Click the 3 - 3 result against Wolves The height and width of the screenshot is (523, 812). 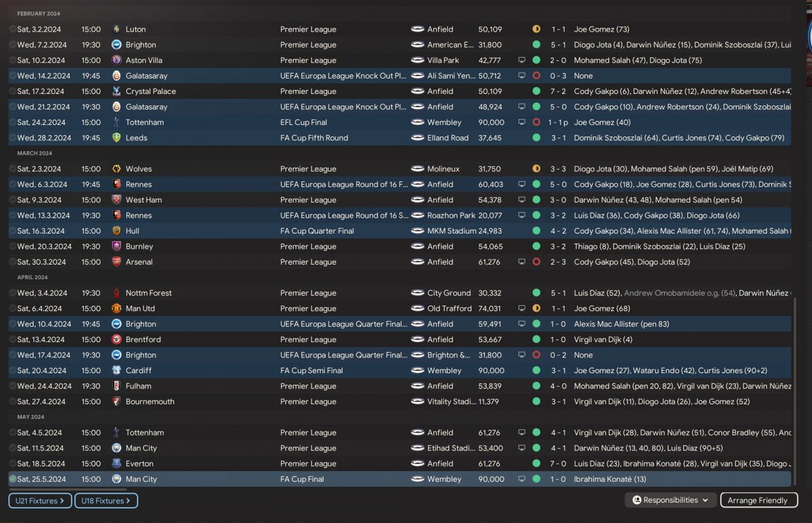pos(558,169)
